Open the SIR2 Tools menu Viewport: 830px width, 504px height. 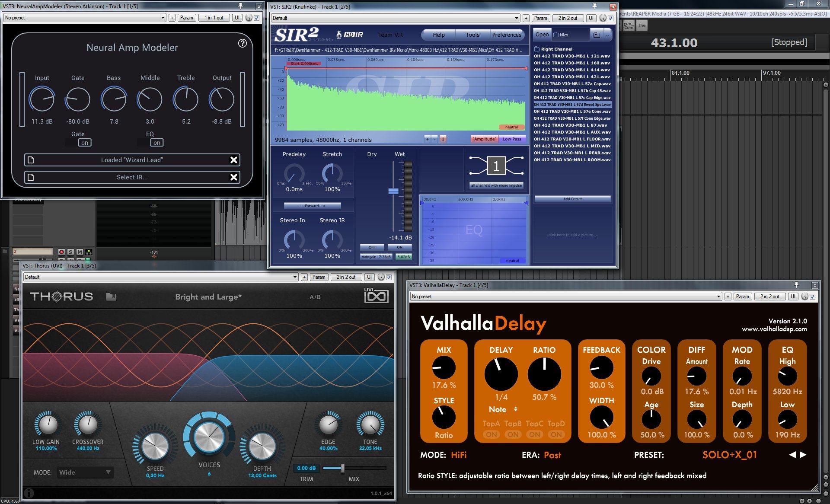(472, 35)
